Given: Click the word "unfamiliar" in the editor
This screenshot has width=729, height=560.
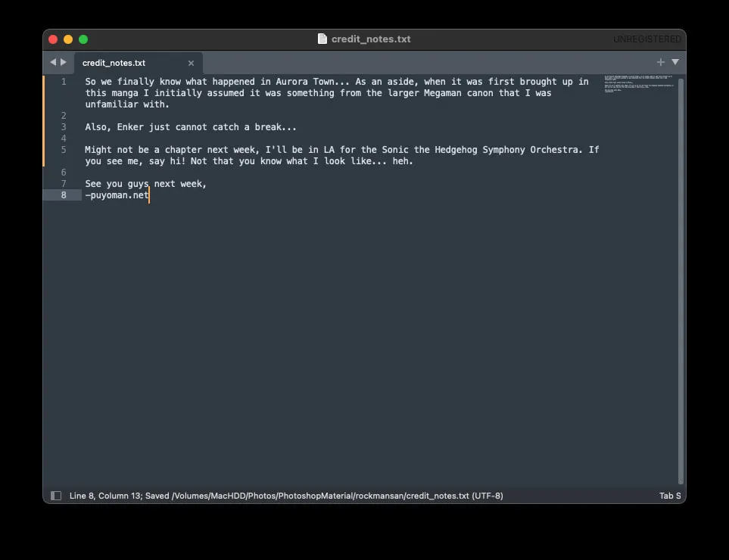Looking at the screenshot, I should 111,104.
